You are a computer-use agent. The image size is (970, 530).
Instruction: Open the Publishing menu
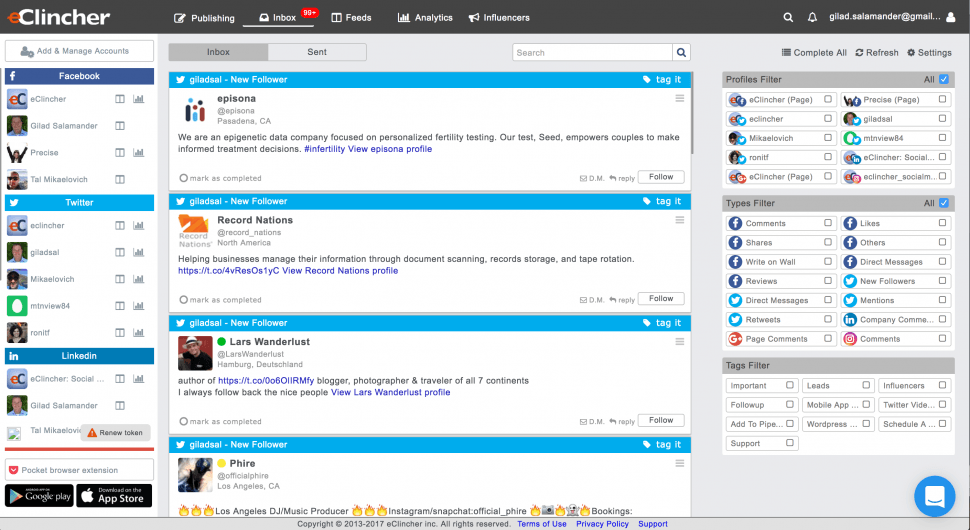(x=204, y=18)
